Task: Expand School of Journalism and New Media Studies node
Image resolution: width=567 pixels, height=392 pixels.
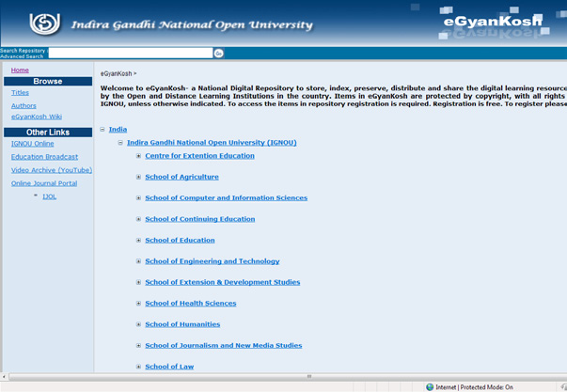Action: tap(138, 345)
